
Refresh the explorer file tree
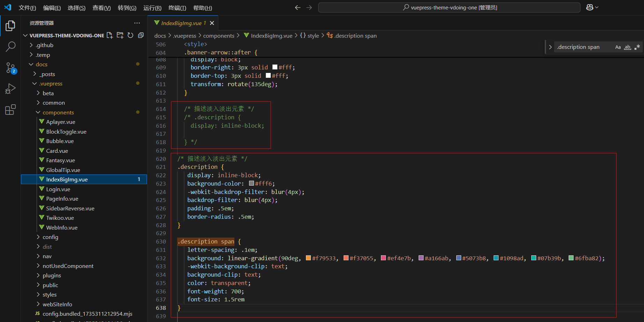130,35
